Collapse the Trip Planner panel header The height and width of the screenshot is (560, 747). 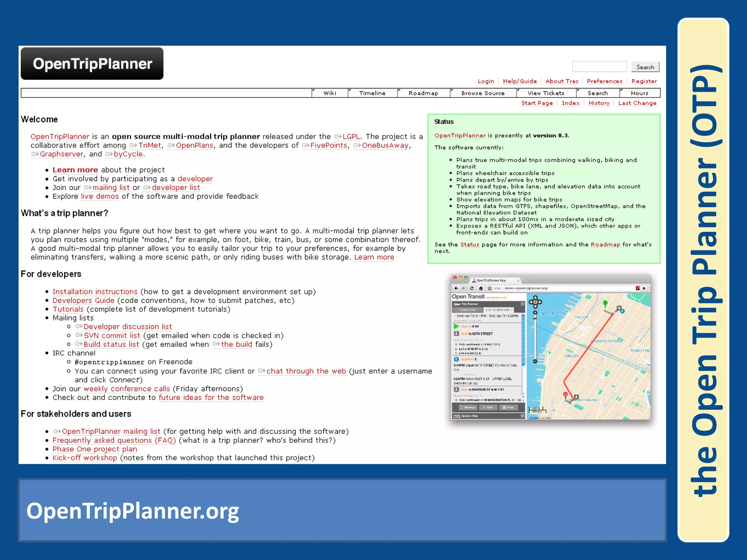[522, 304]
